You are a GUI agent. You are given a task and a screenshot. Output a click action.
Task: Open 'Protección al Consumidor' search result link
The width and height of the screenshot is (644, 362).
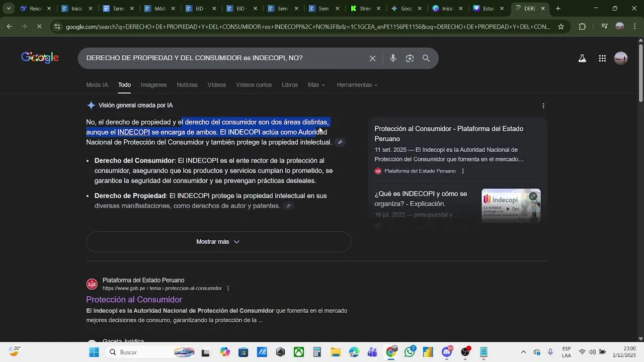[134, 300]
